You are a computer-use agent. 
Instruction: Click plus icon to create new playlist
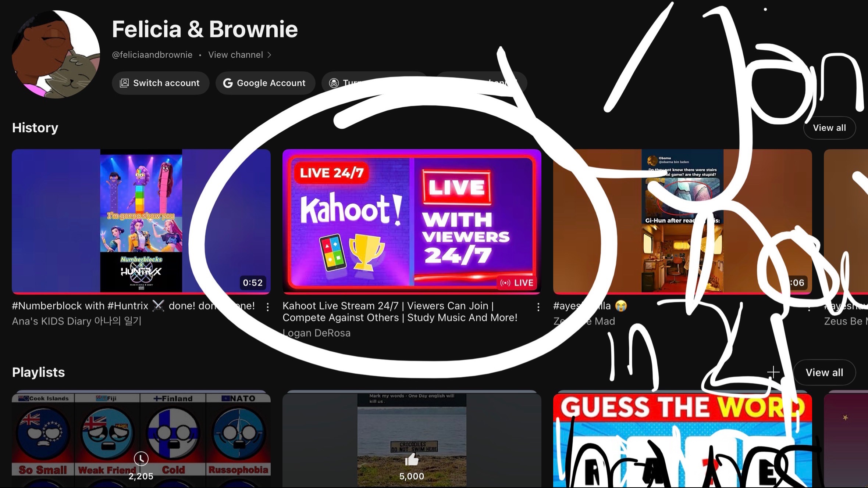[773, 372]
